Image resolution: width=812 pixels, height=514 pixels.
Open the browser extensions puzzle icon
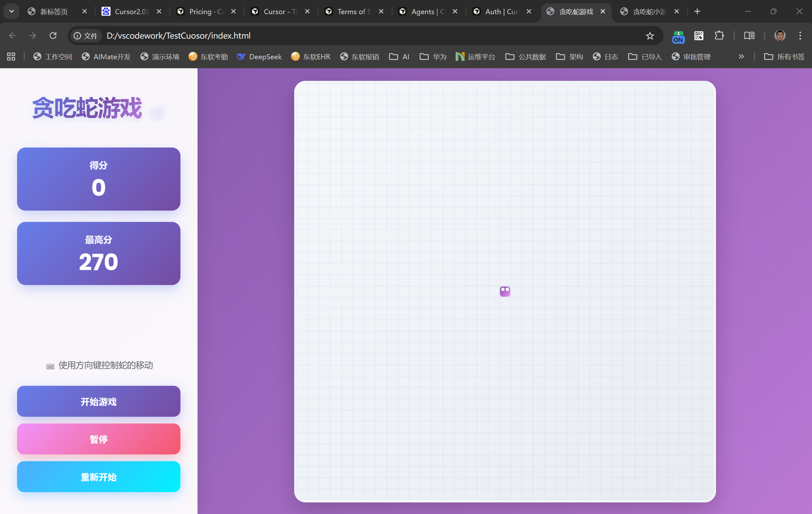[719, 36]
